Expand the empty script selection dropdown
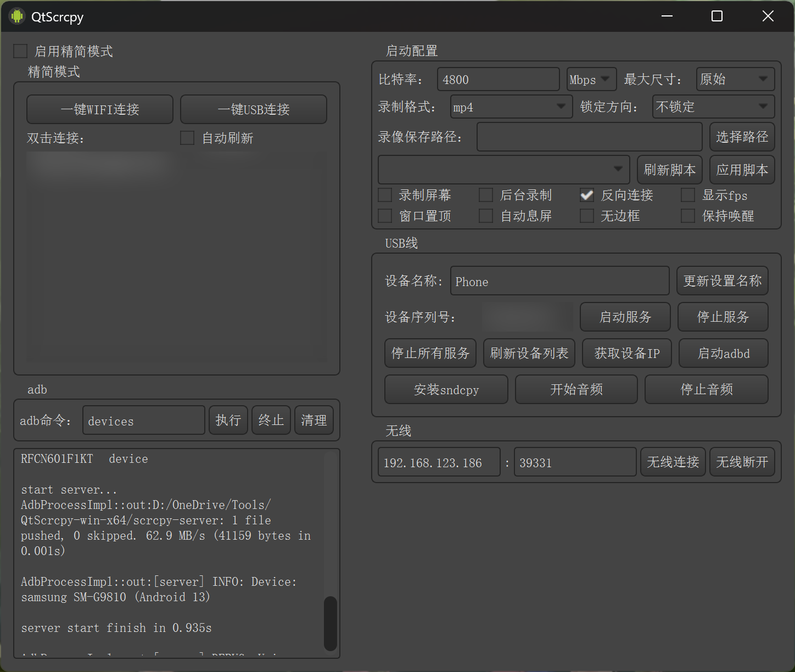The width and height of the screenshot is (795, 672). tap(504, 170)
